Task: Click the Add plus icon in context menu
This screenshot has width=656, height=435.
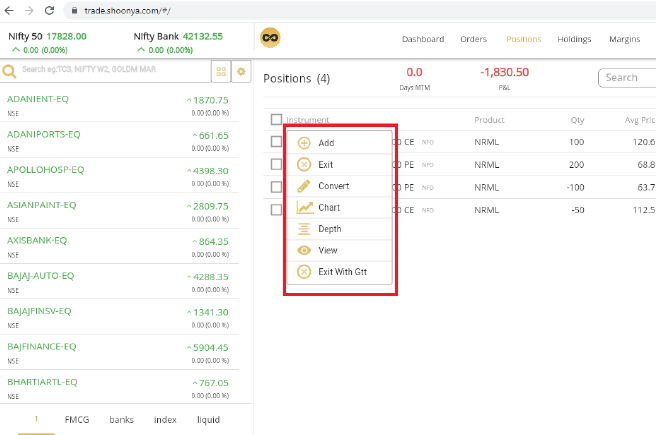Action: pyautogui.click(x=304, y=143)
